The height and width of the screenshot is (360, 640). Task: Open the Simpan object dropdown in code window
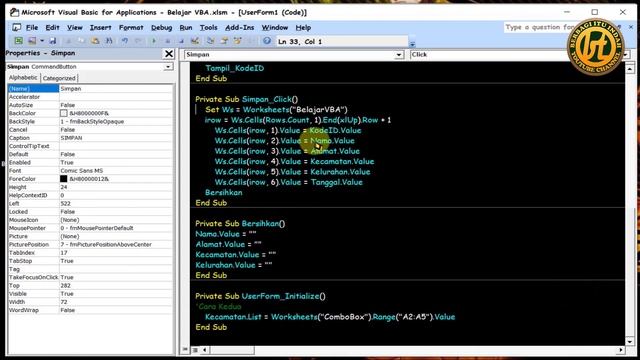click(x=399, y=55)
